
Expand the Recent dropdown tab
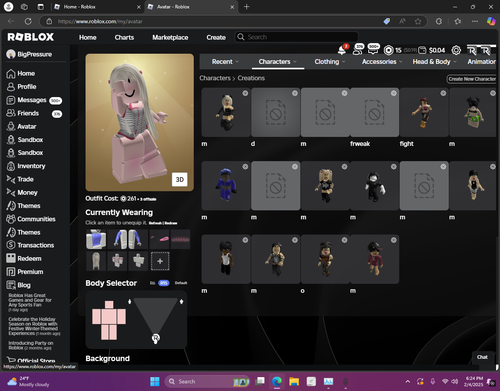tap(225, 62)
